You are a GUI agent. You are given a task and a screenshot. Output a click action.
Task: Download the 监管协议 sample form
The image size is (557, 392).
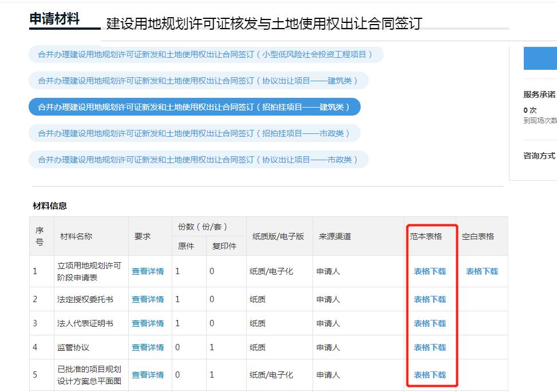pos(429,347)
